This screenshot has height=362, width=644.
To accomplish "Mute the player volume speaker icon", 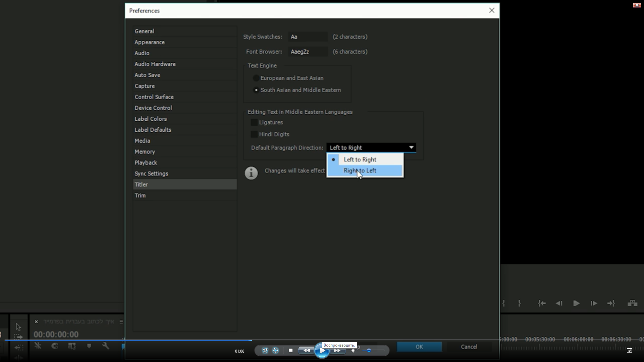I will [353, 351].
